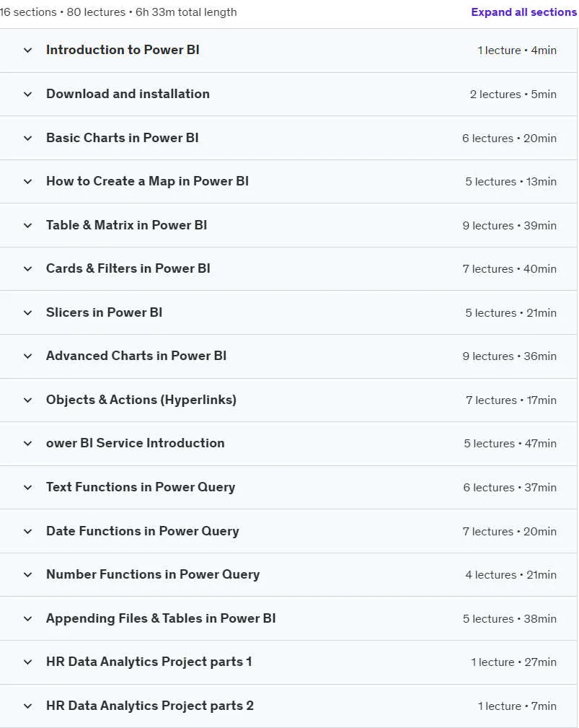
Task: Open chevron for Table & Matrix in Power BI
Action: click(28, 226)
